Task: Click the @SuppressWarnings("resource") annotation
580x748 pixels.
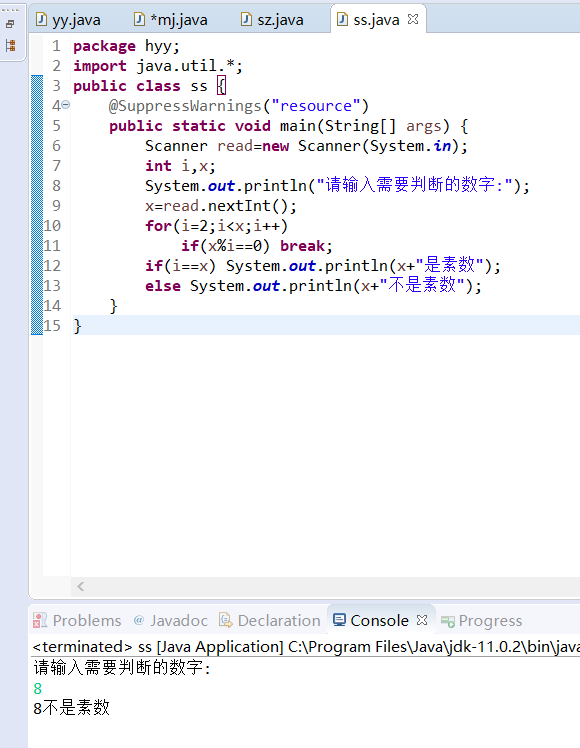Action: (238, 106)
